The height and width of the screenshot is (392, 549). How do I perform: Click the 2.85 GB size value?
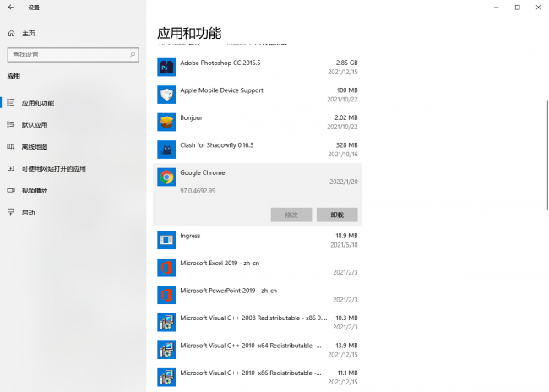346,63
